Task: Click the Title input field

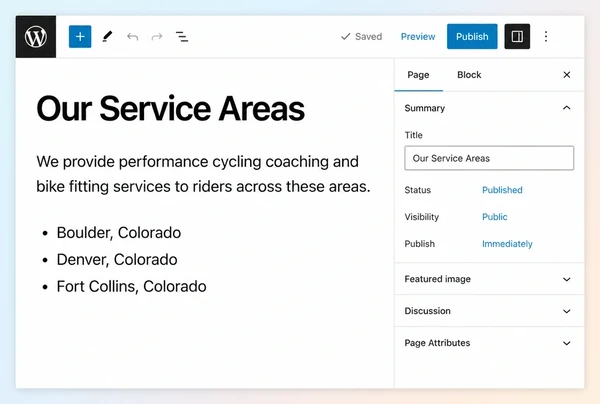Action: 489,158
